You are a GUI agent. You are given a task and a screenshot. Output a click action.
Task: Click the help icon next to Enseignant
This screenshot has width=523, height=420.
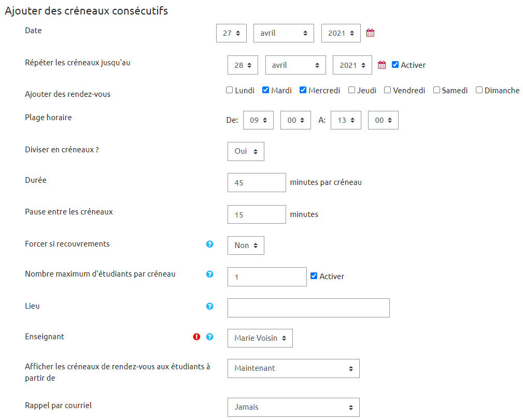tap(209, 337)
